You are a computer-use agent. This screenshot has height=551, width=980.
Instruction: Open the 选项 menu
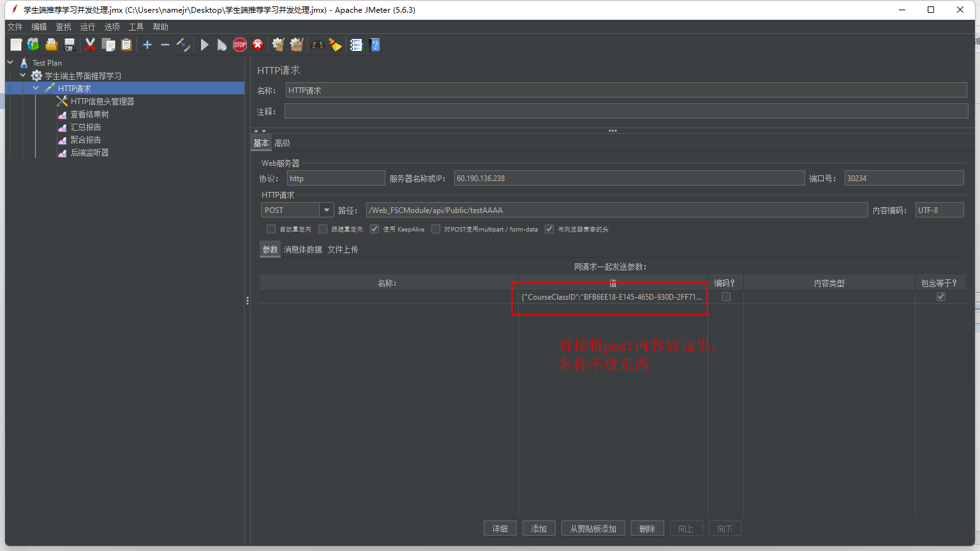[112, 27]
